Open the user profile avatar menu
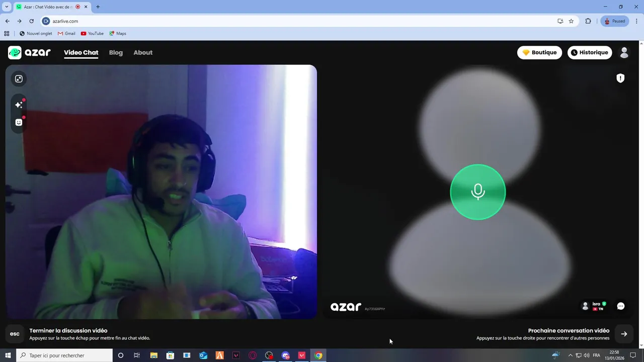This screenshot has height=362, width=644. tap(624, 52)
